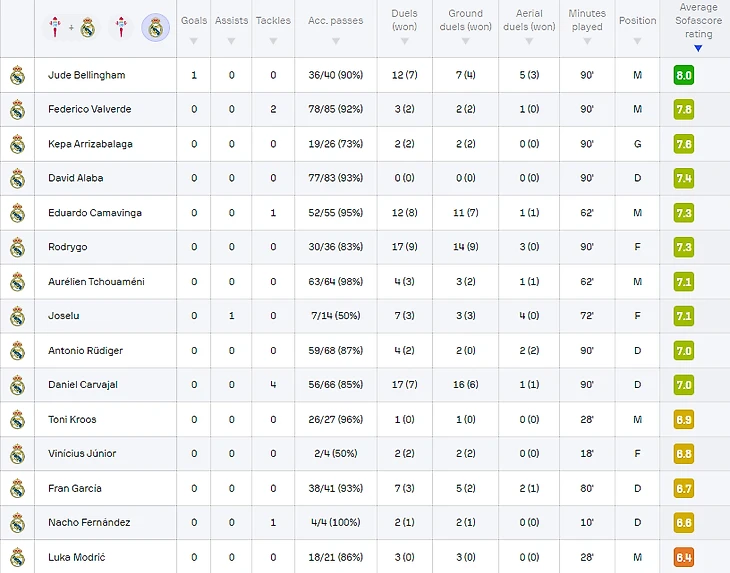
Task: Click the club crest next to Joselu
Action: 17,316
